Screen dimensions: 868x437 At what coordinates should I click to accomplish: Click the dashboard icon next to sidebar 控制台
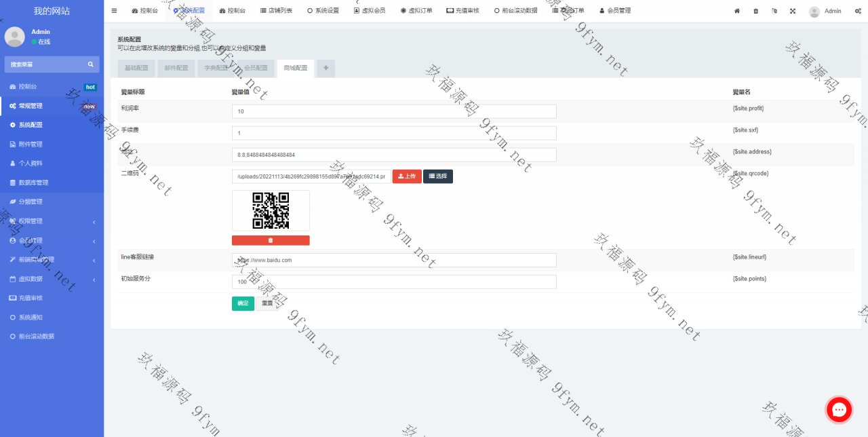(12, 87)
